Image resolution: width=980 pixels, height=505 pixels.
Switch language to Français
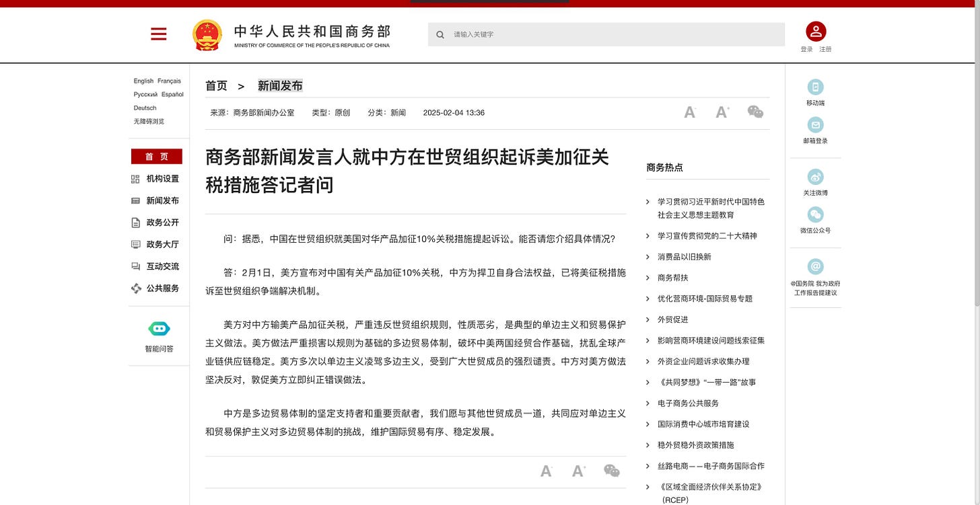point(169,81)
